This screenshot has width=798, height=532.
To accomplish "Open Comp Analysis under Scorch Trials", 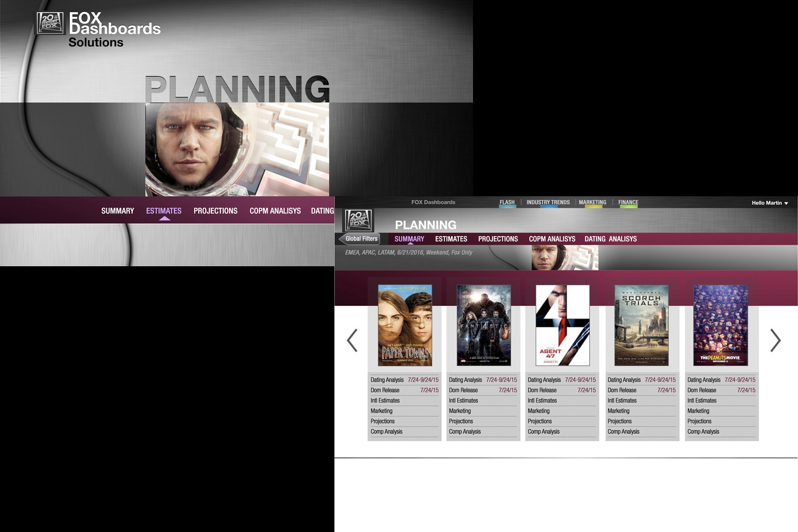I will 642,432.
